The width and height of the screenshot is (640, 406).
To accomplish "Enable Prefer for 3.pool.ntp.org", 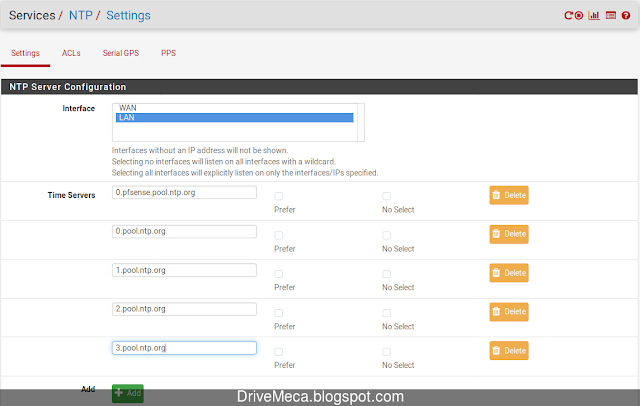I will point(279,352).
